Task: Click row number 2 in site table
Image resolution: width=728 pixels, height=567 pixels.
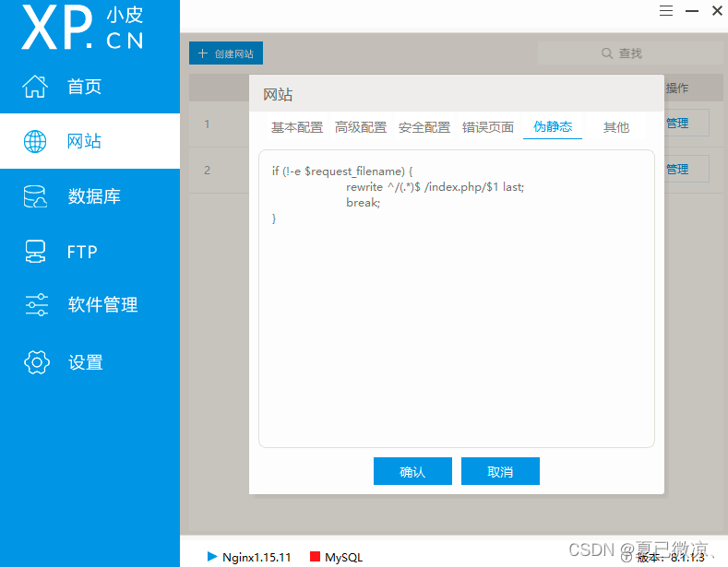Action: click(x=207, y=171)
